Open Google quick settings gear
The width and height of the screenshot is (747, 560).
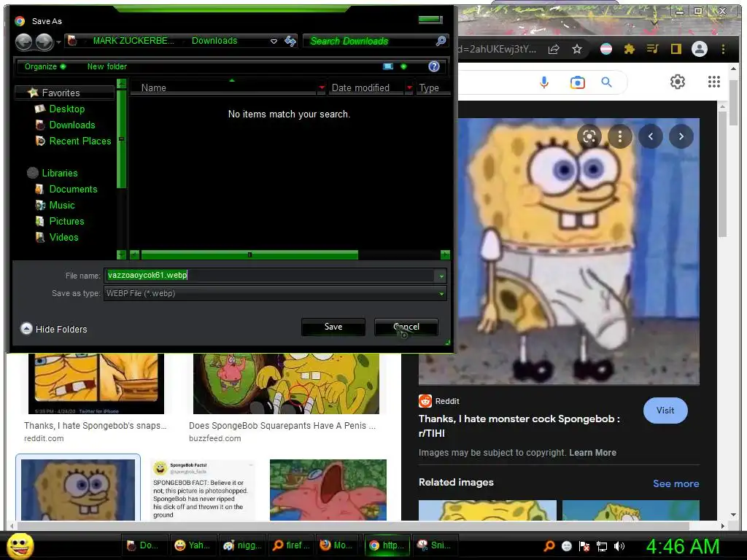[x=678, y=82]
